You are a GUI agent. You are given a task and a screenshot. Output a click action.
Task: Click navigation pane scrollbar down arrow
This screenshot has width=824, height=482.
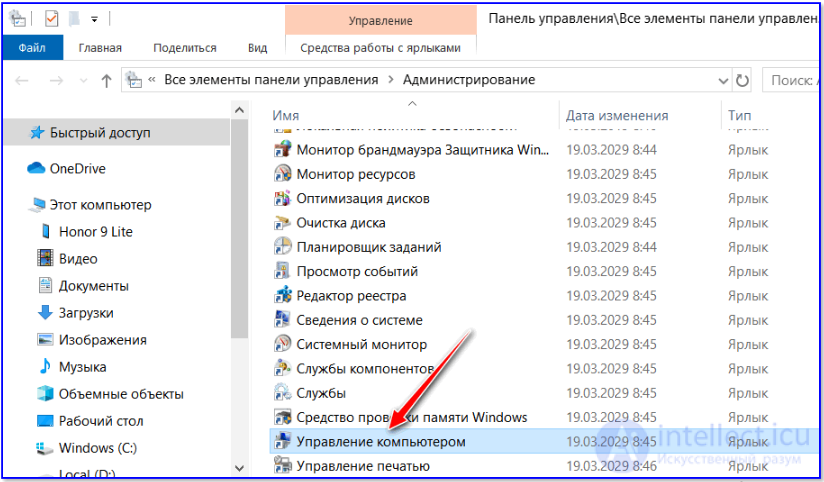(240, 468)
